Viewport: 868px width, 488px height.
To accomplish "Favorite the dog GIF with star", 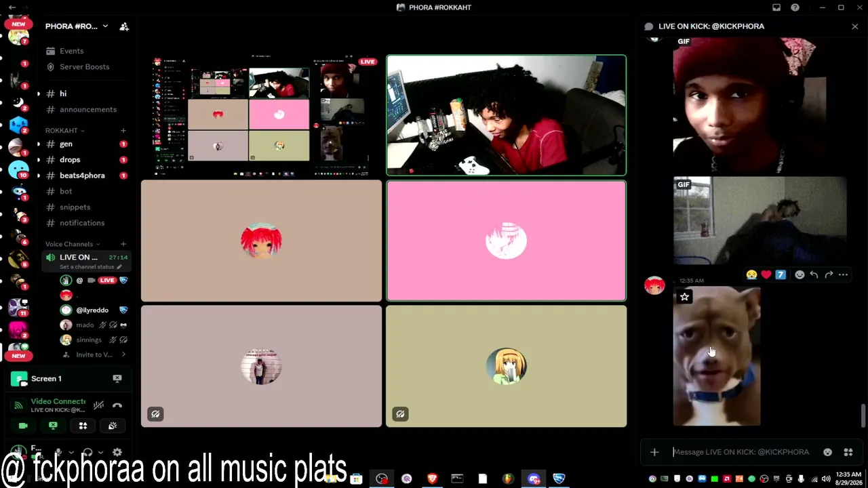I will pos(684,297).
